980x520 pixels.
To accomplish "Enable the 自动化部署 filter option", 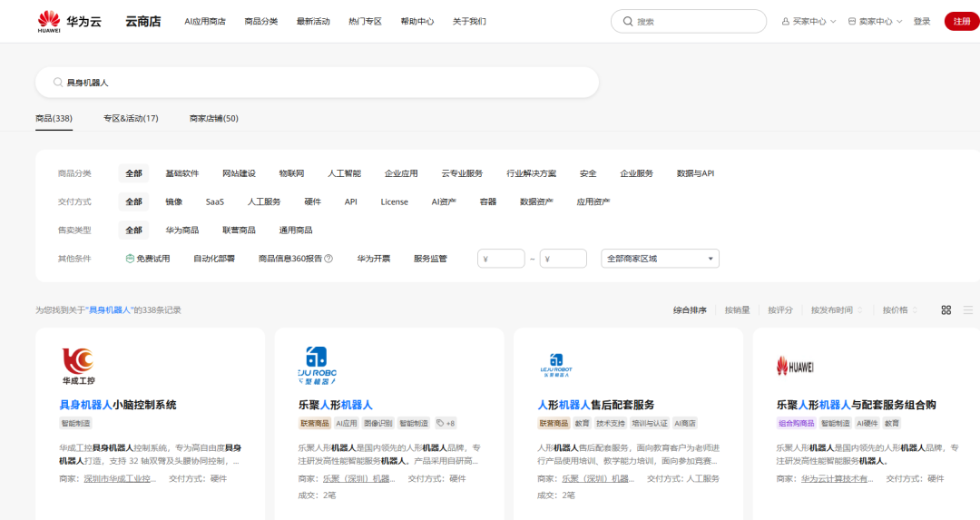I will tap(214, 259).
